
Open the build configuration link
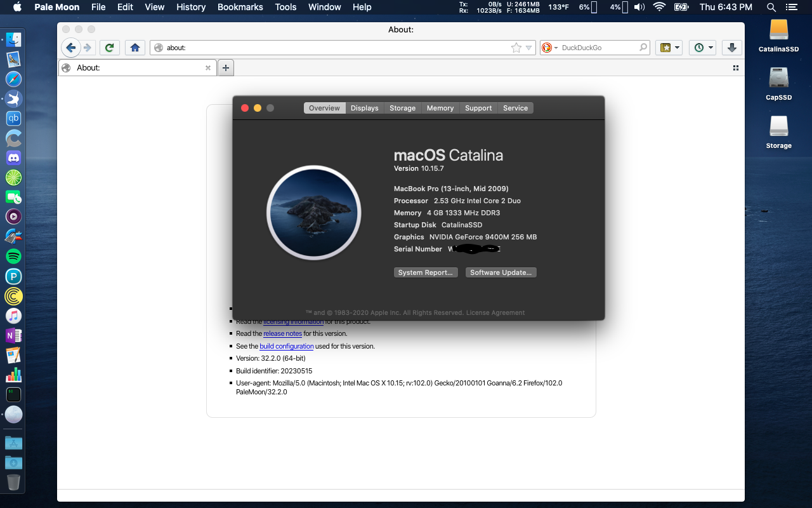click(x=287, y=346)
